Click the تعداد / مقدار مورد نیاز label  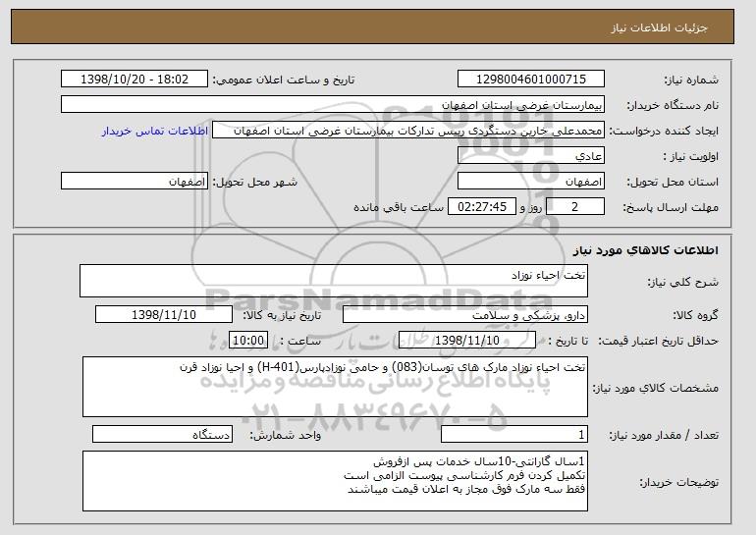click(664, 435)
